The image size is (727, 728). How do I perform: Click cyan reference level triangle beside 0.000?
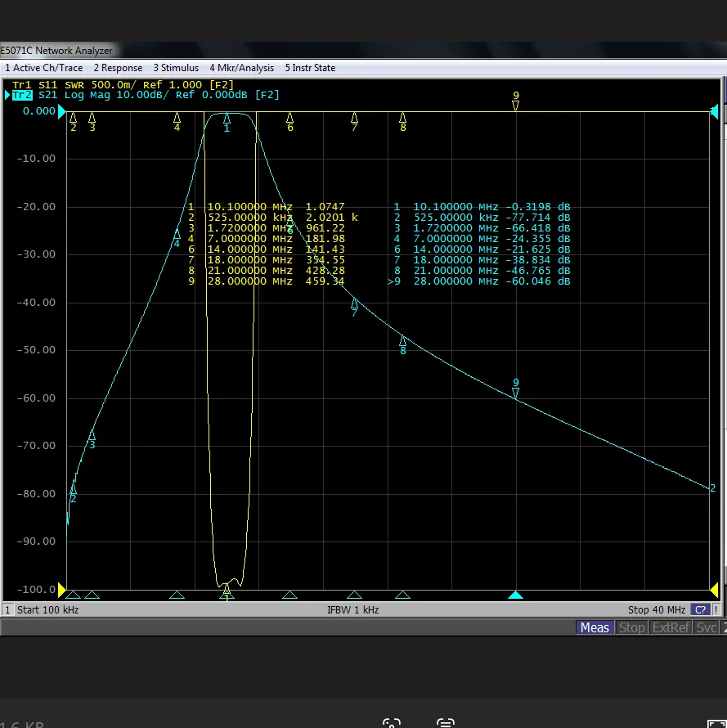tap(62, 111)
